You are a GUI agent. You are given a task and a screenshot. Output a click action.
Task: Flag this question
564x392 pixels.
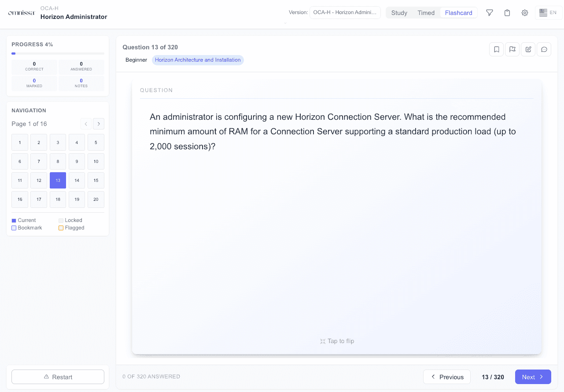(512, 49)
